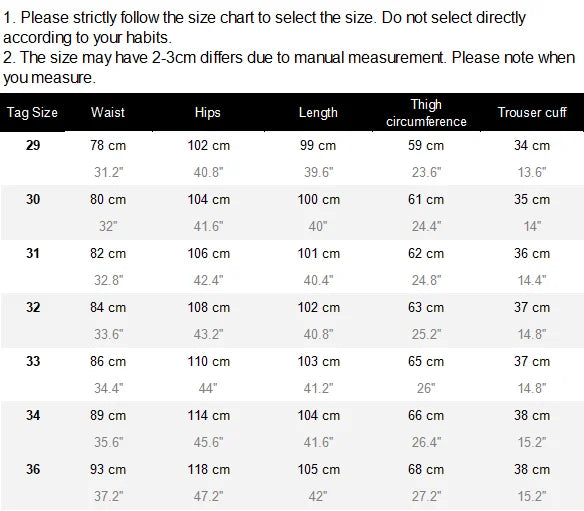Select tag size 29 row label
Viewport: 584px width, 511px height.
point(33,145)
